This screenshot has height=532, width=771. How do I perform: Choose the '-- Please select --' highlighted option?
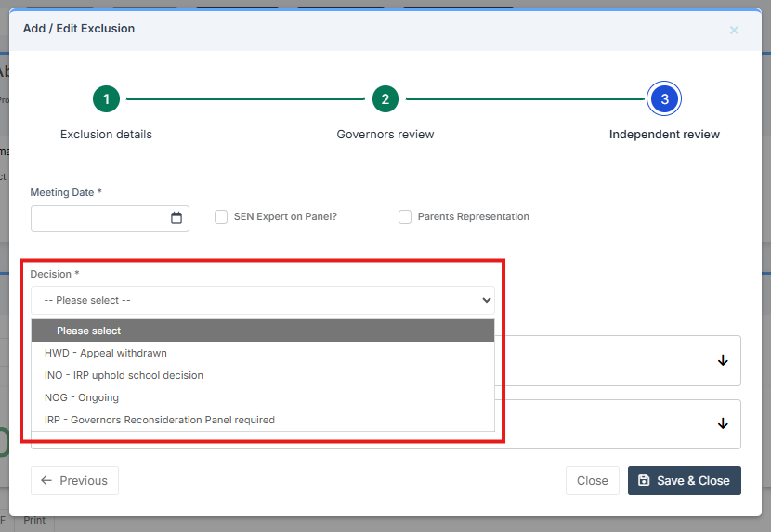[x=263, y=331]
